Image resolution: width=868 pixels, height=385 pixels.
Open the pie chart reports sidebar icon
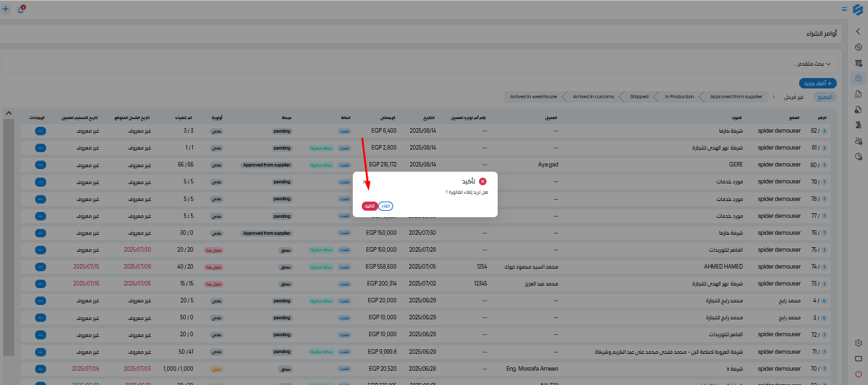(x=858, y=156)
